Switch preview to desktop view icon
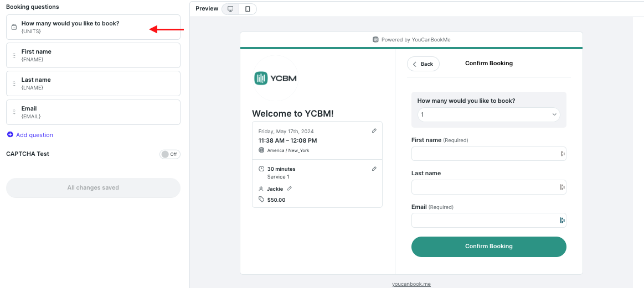The image size is (644, 288). point(230,9)
